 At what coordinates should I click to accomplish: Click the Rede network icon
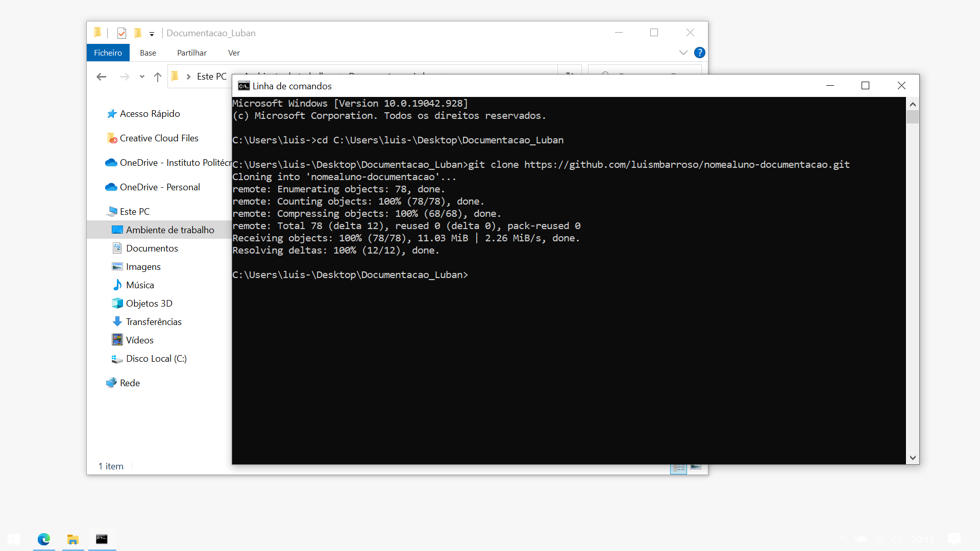click(x=111, y=383)
